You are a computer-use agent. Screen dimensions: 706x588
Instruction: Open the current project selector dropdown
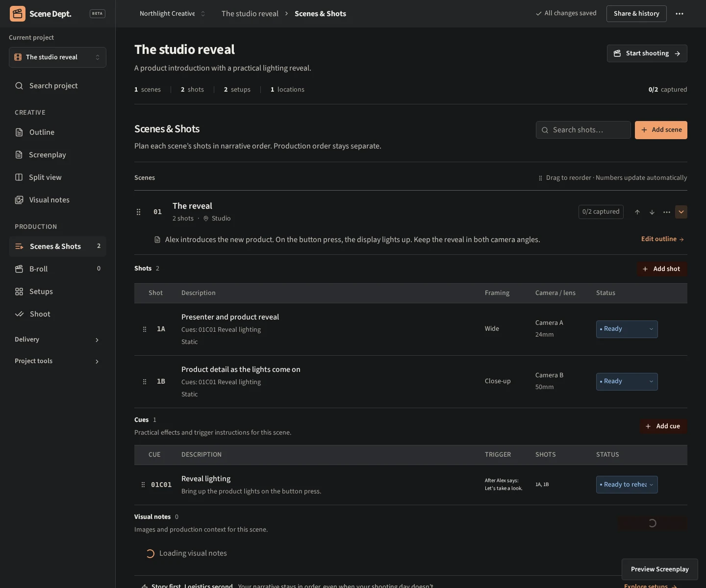point(57,57)
